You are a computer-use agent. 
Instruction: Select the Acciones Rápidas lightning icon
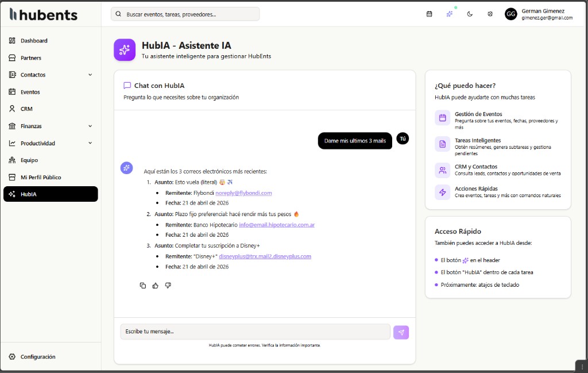pos(442,193)
